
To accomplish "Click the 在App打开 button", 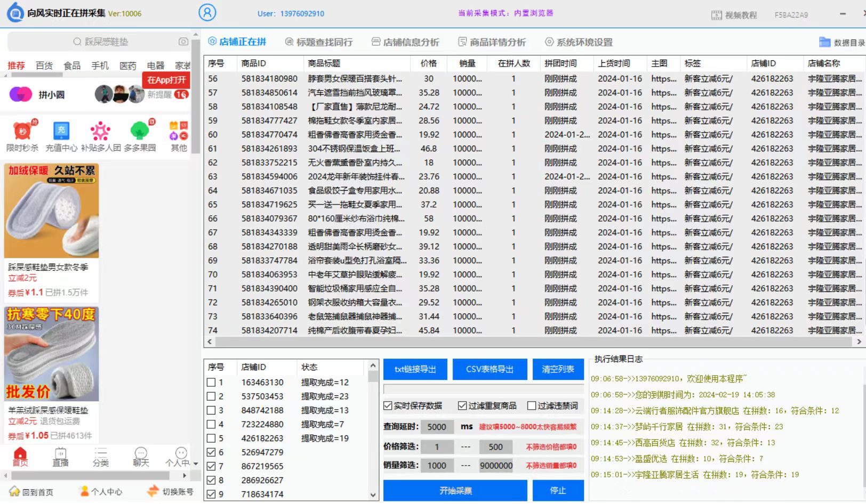I will point(166,80).
